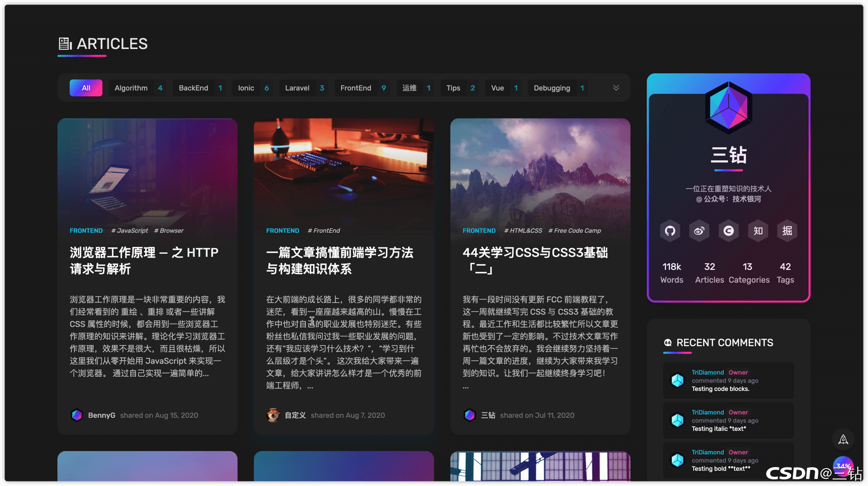Screen dimensions: 868x486
Task: Expand the category filter chevron
Action: click(616, 88)
